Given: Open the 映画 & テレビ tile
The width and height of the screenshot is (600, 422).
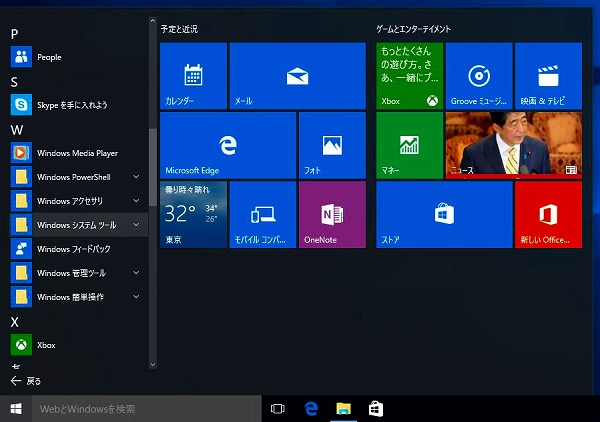Looking at the screenshot, I should click(548, 76).
